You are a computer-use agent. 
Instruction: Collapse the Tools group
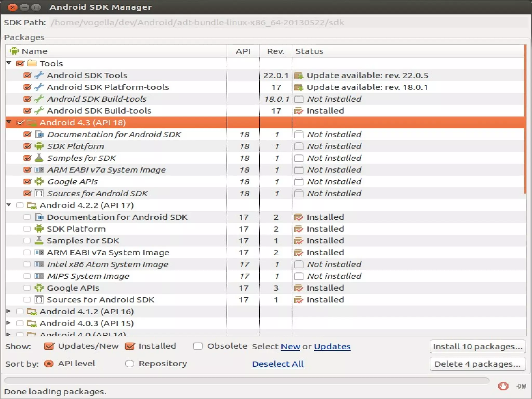(9, 63)
